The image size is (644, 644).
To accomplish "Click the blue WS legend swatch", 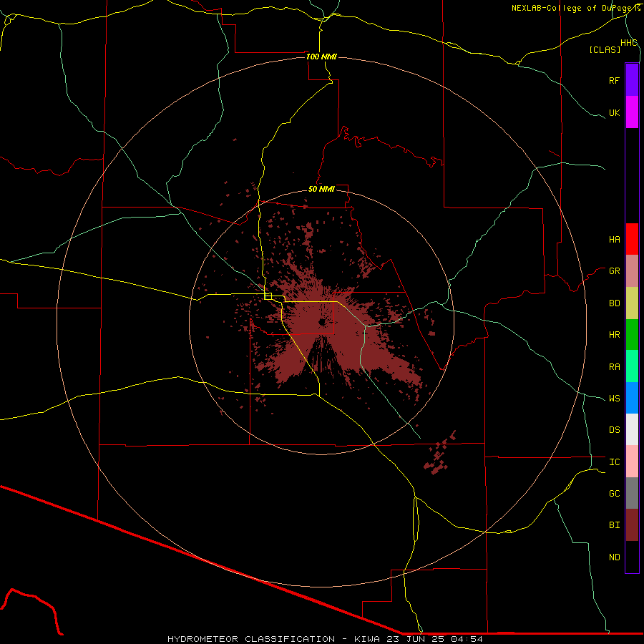I will pos(632,398).
